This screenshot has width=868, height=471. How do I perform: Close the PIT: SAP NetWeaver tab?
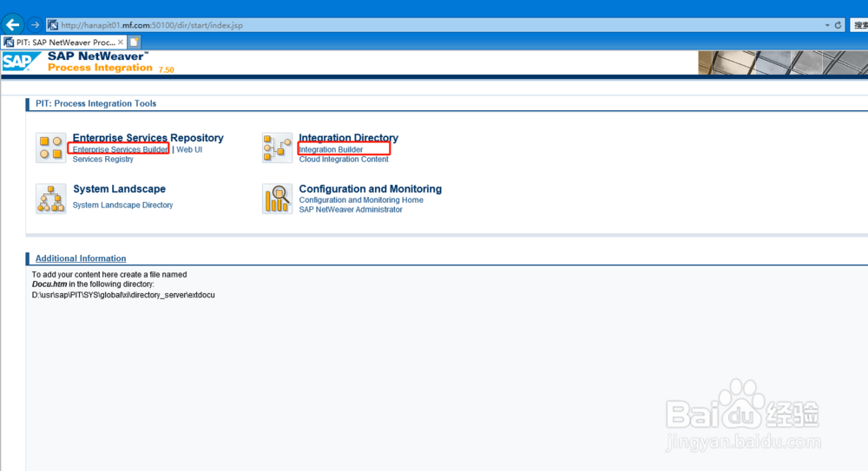pyautogui.click(x=121, y=42)
